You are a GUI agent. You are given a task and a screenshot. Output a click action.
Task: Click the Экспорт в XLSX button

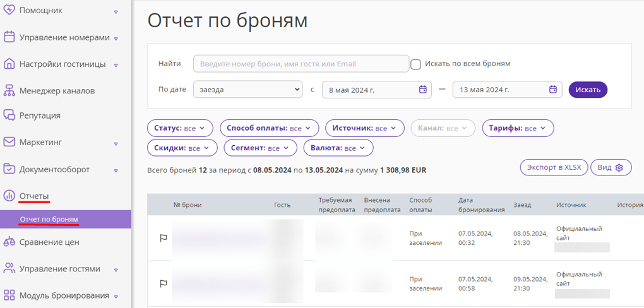pyautogui.click(x=554, y=167)
